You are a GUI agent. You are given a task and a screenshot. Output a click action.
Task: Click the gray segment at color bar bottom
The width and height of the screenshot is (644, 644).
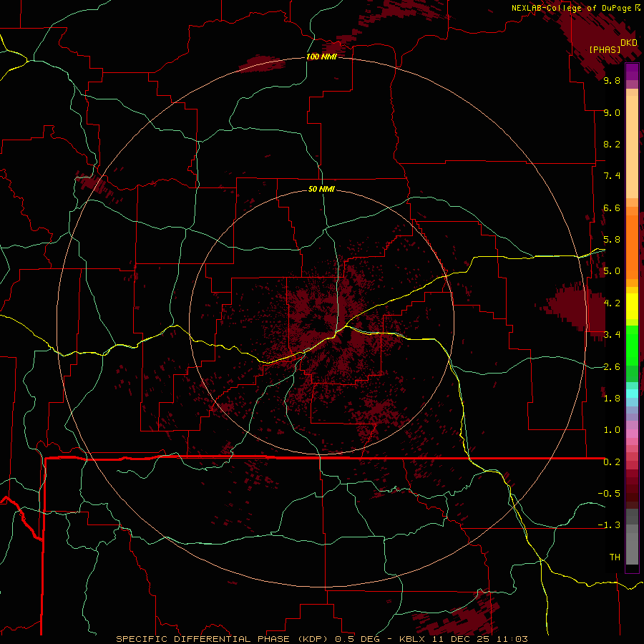click(x=632, y=550)
